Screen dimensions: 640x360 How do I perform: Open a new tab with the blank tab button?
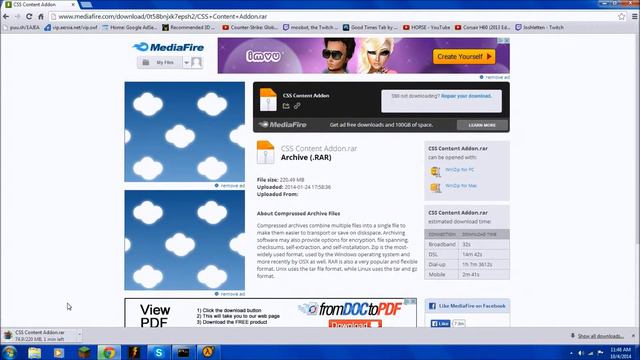click(x=86, y=4)
